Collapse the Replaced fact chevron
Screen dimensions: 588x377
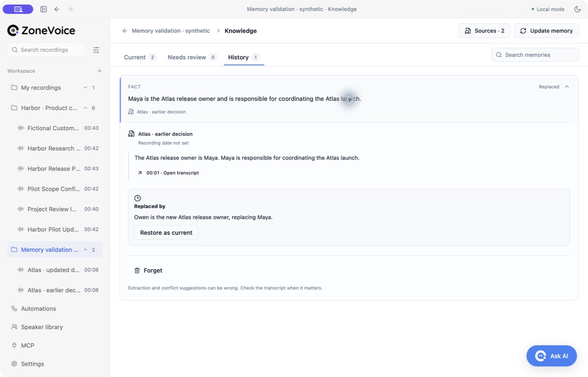(x=567, y=87)
